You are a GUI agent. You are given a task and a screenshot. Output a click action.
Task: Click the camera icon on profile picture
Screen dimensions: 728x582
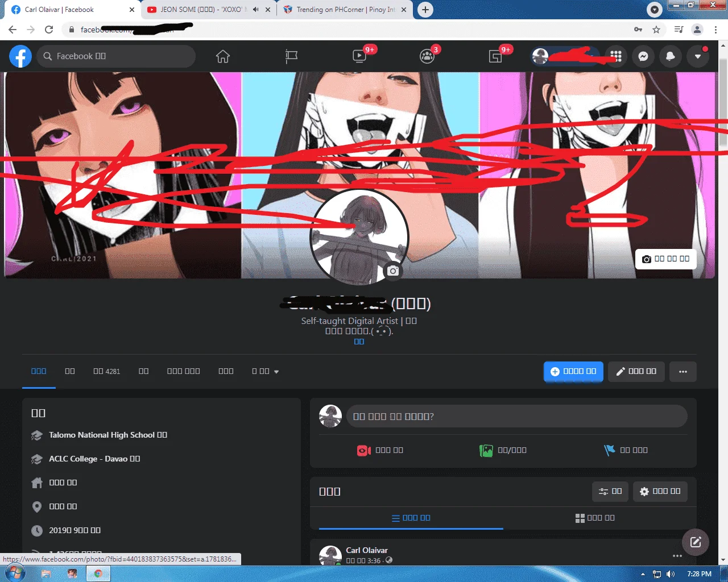pyautogui.click(x=393, y=271)
